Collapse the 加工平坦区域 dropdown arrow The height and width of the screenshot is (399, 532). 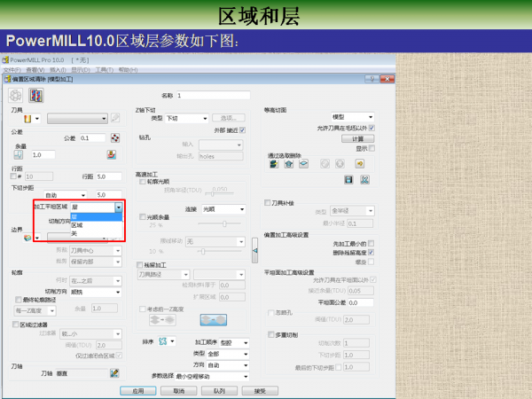(x=119, y=207)
